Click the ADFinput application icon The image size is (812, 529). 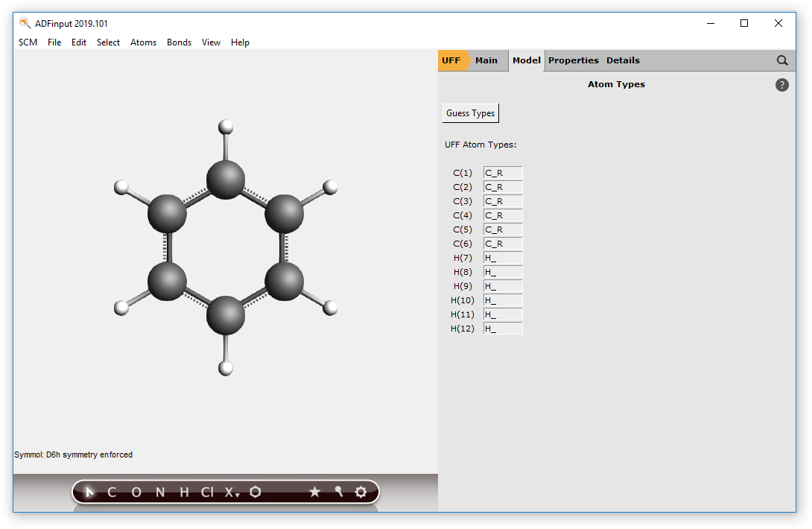[25, 23]
